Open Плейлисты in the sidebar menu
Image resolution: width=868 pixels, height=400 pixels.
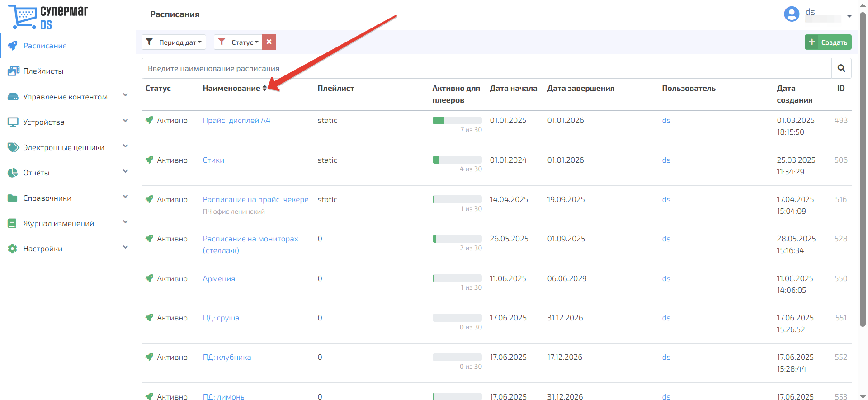tap(43, 71)
